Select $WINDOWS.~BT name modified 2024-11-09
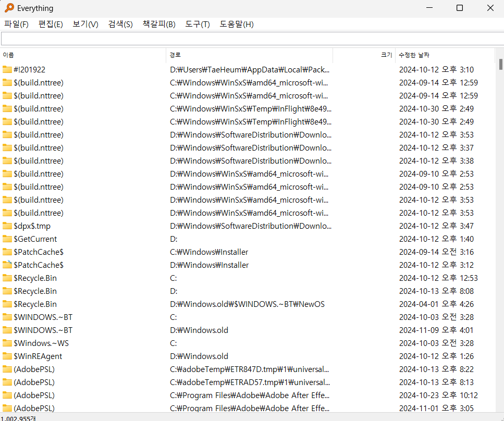504x421 pixels. (43, 330)
